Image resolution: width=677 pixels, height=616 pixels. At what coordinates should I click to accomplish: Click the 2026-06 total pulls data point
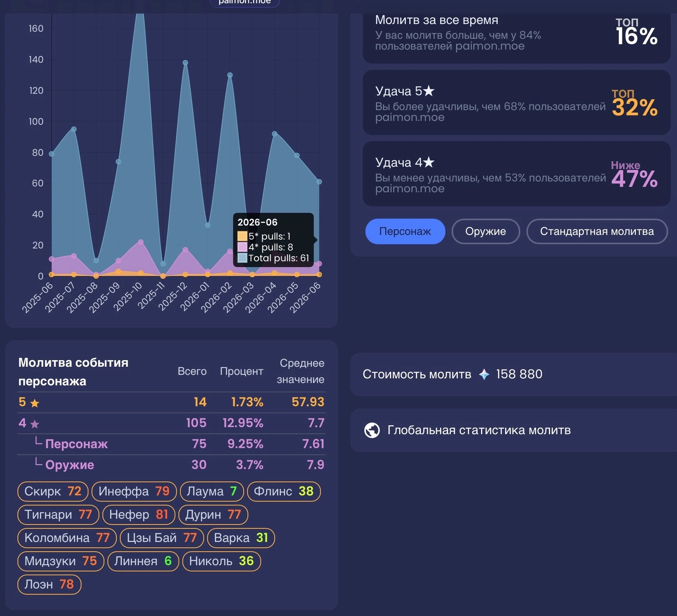(319, 182)
